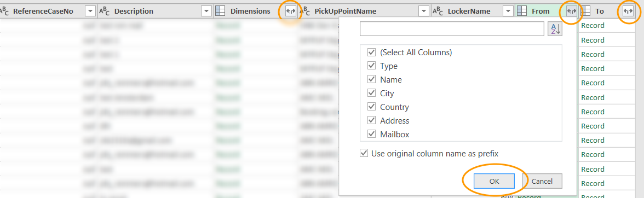Click the expand icon on To column
Screen dimensions: 644x198
tap(628, 11)
